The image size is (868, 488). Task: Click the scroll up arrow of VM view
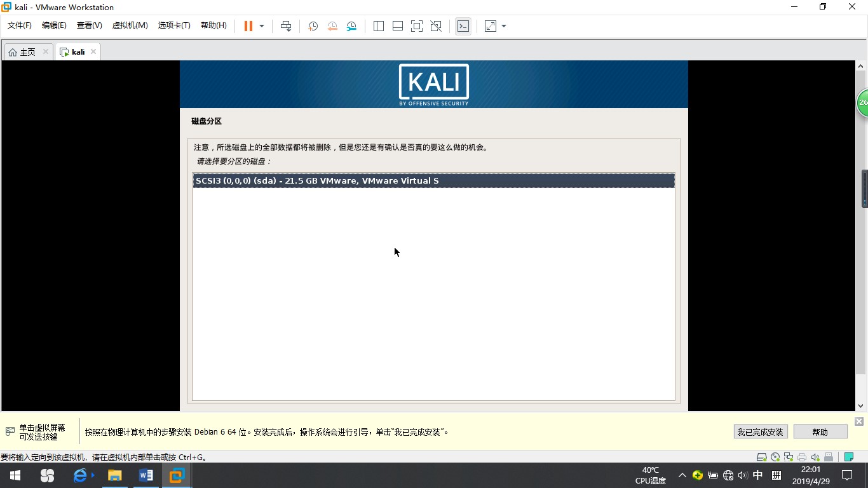861,66
